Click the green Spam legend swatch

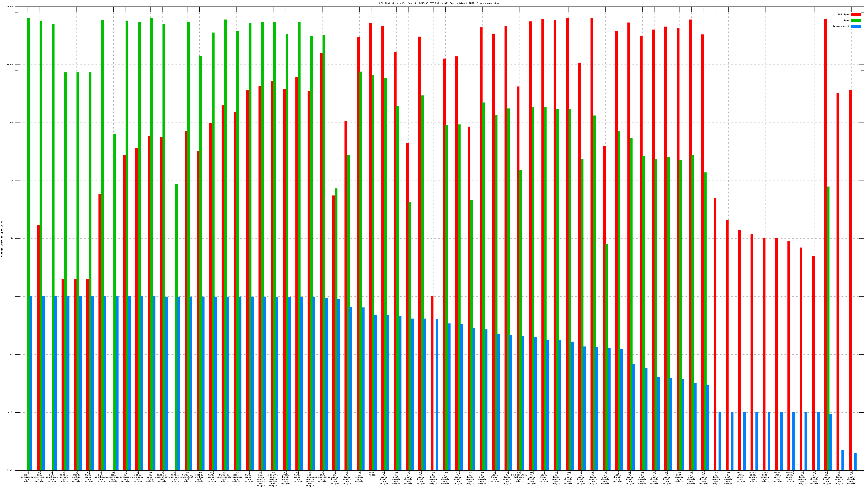coord(856,21)
